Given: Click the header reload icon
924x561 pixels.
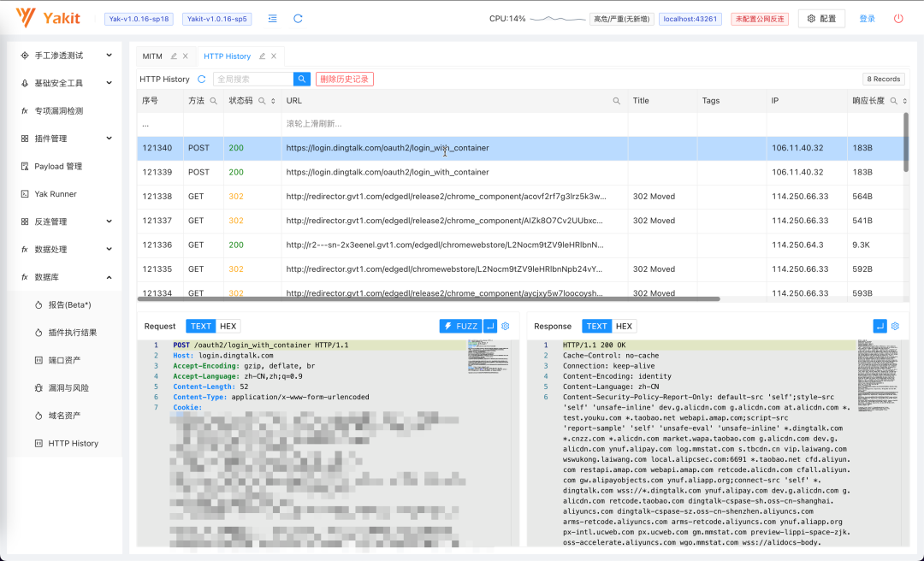Looking at the screenshot, I should [x=299, y=19].
